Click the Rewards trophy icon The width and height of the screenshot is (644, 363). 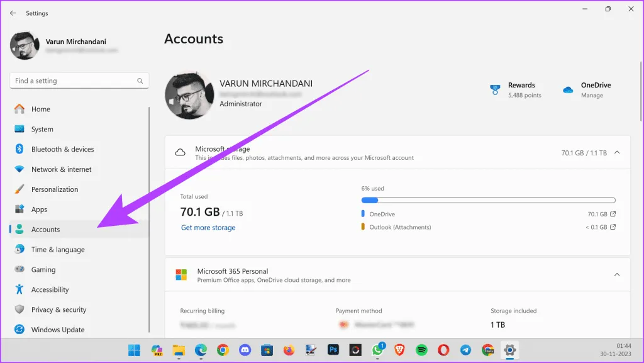[495, 90]
